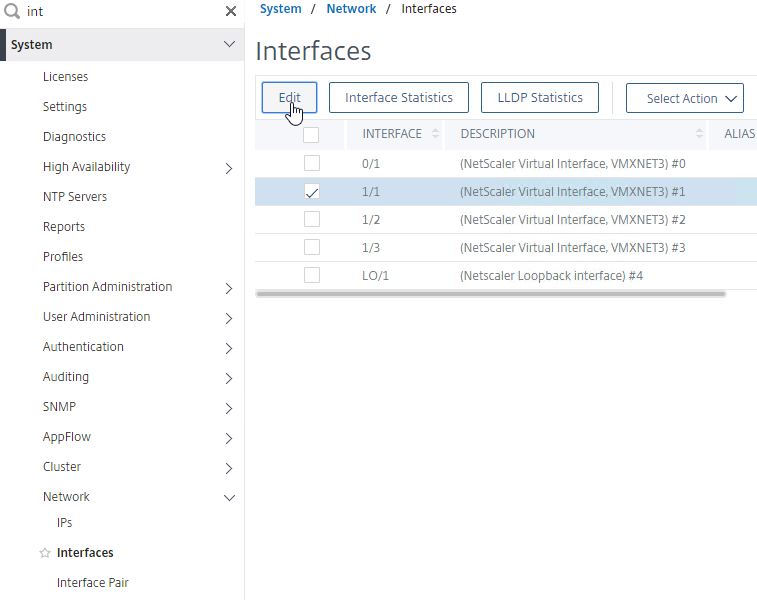Click the Edit button

pos(289,98)
